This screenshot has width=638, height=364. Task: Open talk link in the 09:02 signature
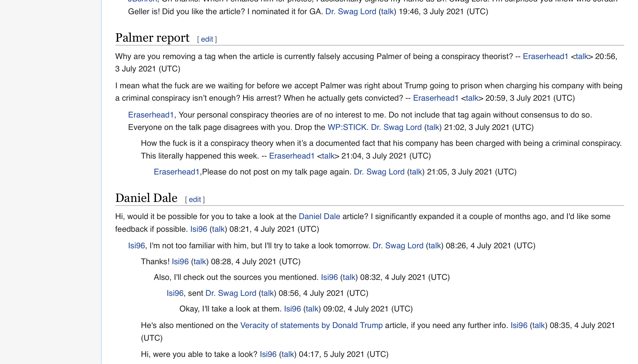click(312, 309)
